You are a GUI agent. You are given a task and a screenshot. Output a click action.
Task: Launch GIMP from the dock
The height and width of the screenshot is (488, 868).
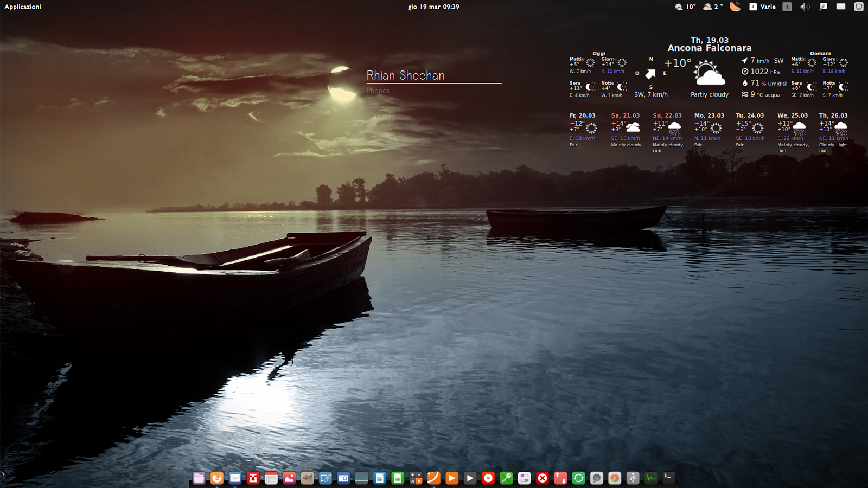[x=307, y=478]
